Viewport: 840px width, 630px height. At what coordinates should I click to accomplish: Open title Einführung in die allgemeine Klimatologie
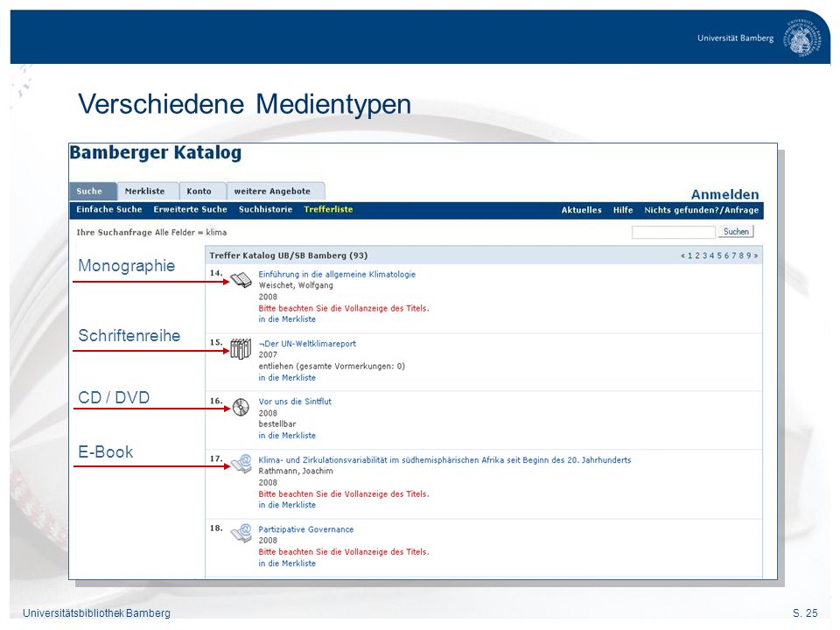tap(337, 274)
